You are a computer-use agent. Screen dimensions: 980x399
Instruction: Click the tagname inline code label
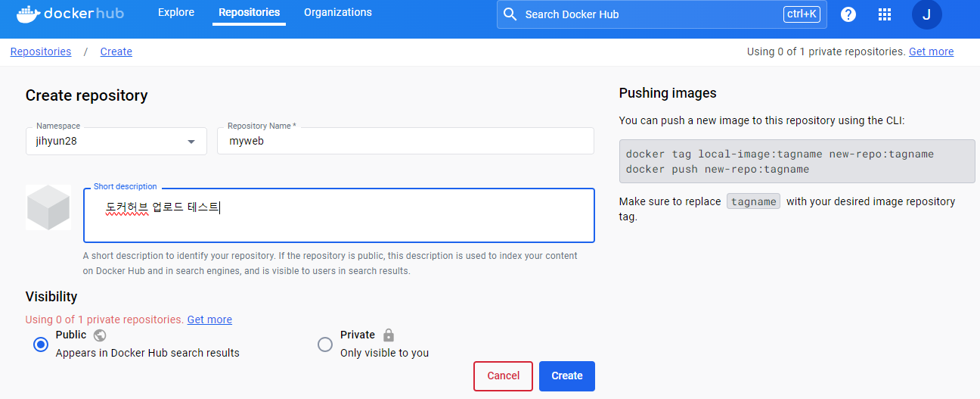click(753, 201)
